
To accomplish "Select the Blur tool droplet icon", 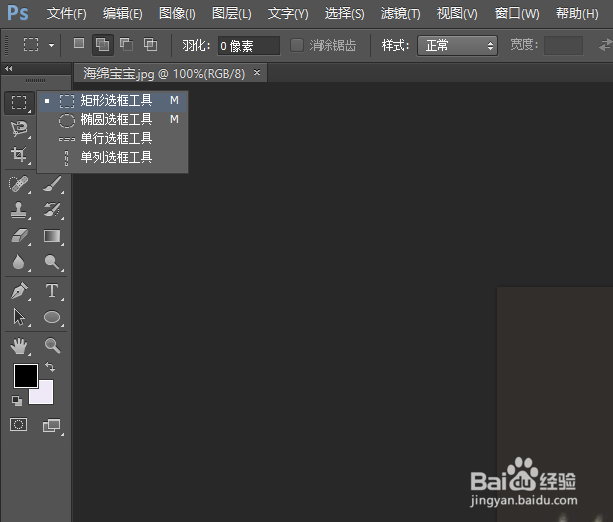I will click(19, 262).
